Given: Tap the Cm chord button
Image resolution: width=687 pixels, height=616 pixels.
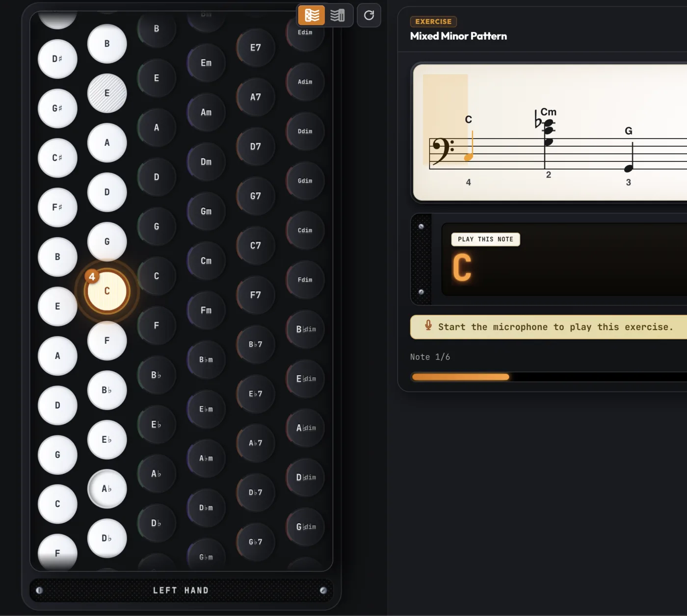Looking at the screenshot, I should [206, 261].
